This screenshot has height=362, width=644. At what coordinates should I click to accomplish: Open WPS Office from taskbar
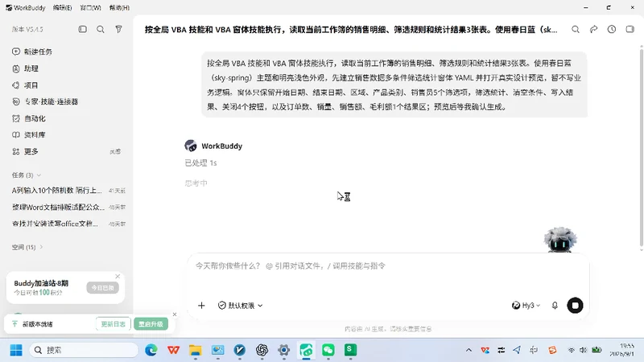tap(173, 350)
